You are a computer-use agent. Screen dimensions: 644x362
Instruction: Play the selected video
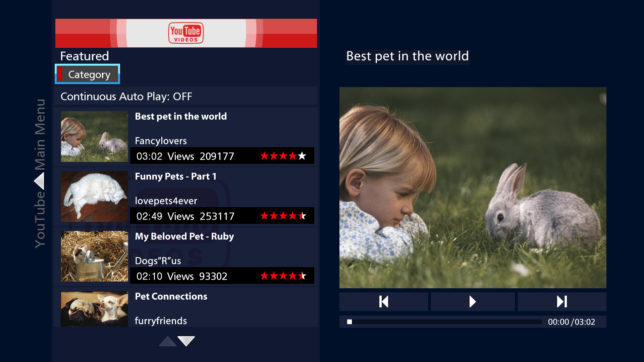(x=473, y=302)
